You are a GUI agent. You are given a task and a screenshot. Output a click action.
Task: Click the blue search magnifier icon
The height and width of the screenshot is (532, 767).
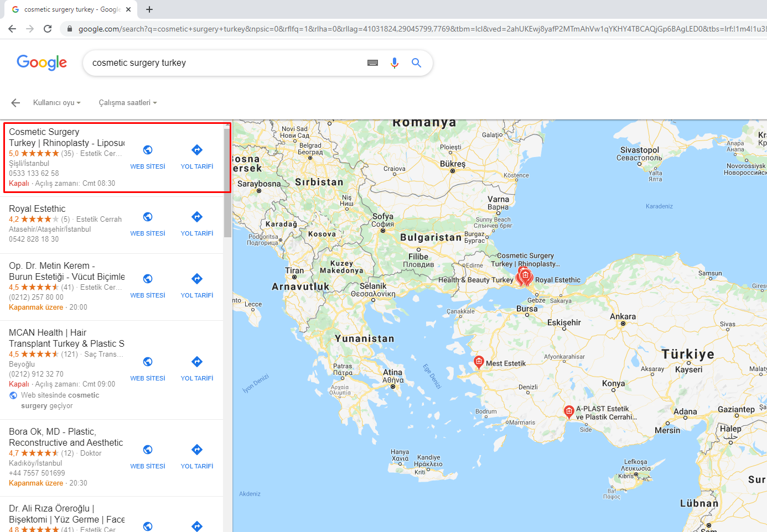click(x=417, y=63)
